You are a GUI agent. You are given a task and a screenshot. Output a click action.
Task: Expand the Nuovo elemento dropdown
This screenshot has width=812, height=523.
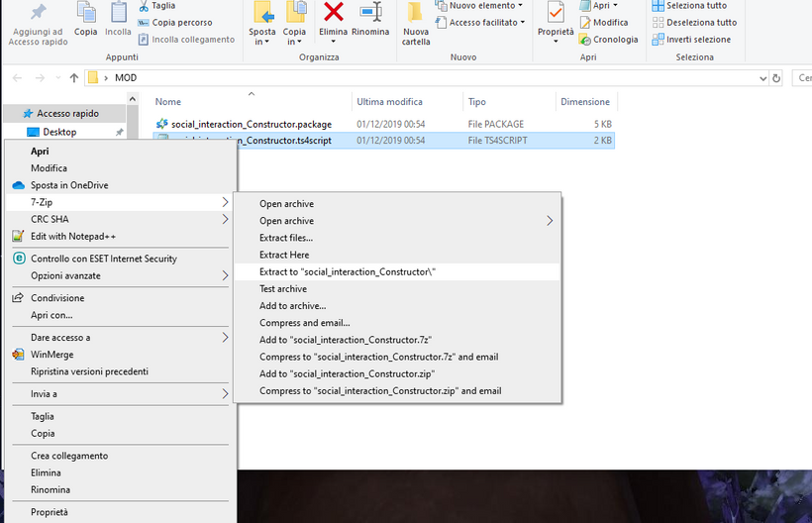484,6
